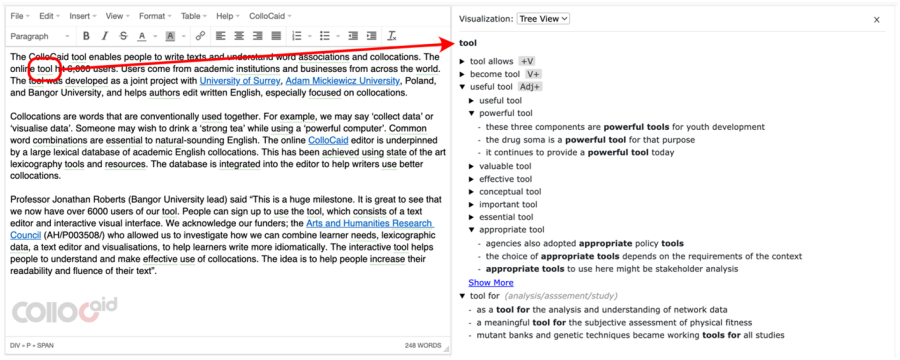Click the '248 WORDS' word count
The height and width of the screenshot is (360, 900).
(x=422, y=346)
